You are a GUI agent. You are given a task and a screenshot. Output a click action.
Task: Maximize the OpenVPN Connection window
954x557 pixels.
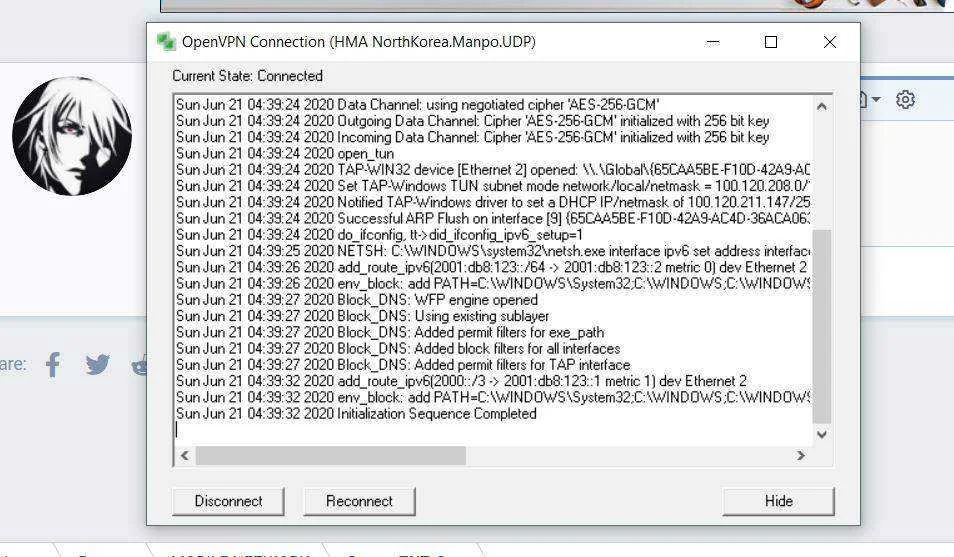[771, 42]
